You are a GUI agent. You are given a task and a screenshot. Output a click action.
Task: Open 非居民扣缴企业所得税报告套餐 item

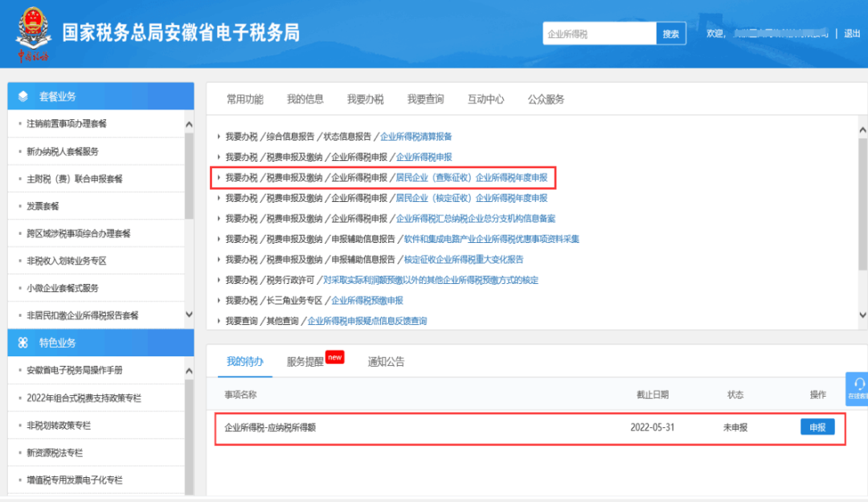click(x=83, y=315)
